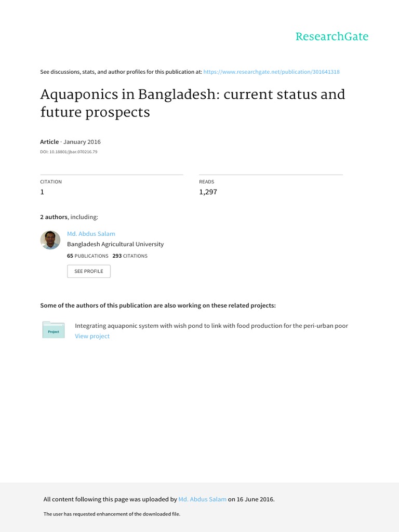
Task: Click the 293 Citations stat
Action: coord(130,256)
